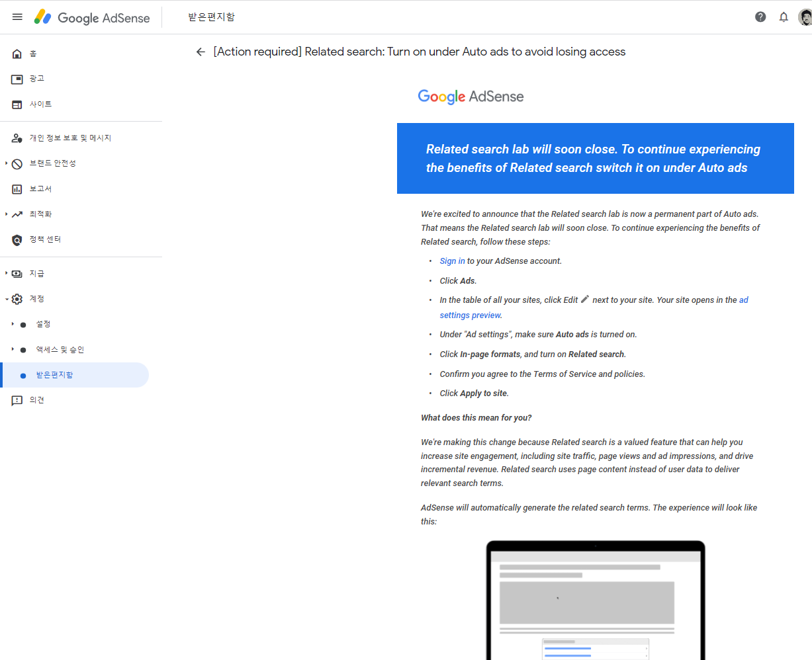
Task: Click the 'Under Ad settings' step
Action: [538, 335]
